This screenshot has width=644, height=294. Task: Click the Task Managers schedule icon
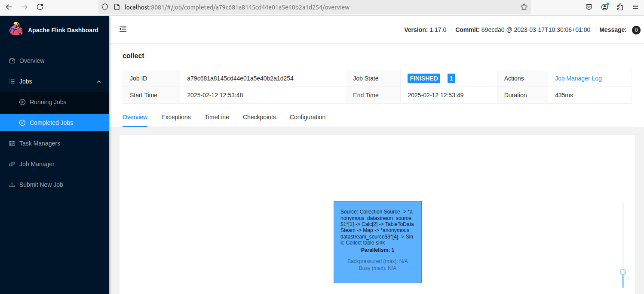tap(12, 143)
